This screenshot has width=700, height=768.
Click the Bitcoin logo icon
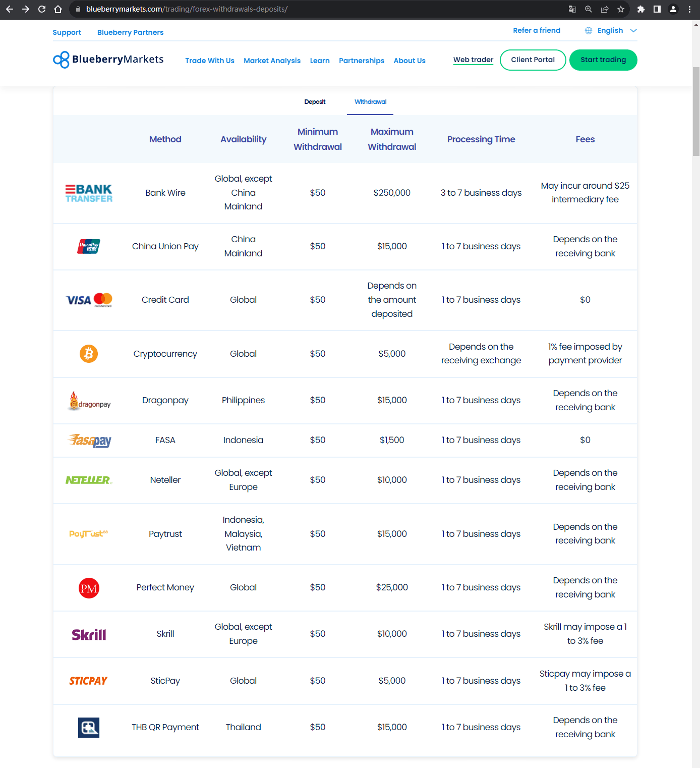pos(89,354)
